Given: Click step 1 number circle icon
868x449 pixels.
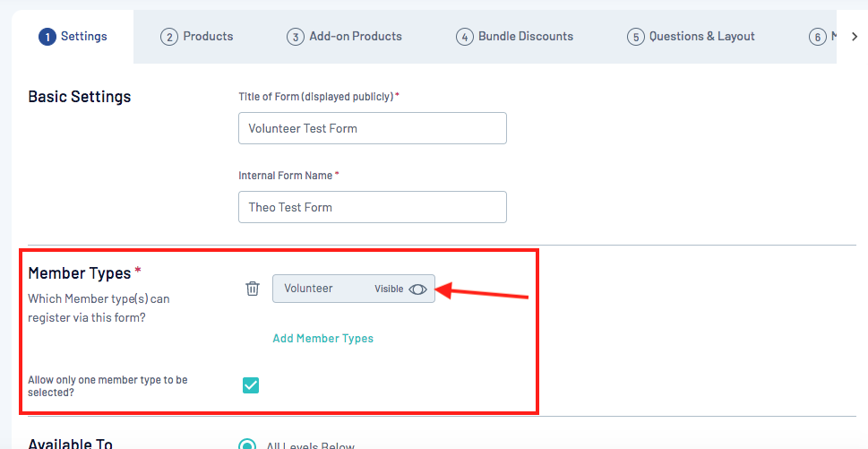Looking at the screenshot, I should (x=47, y=37).
